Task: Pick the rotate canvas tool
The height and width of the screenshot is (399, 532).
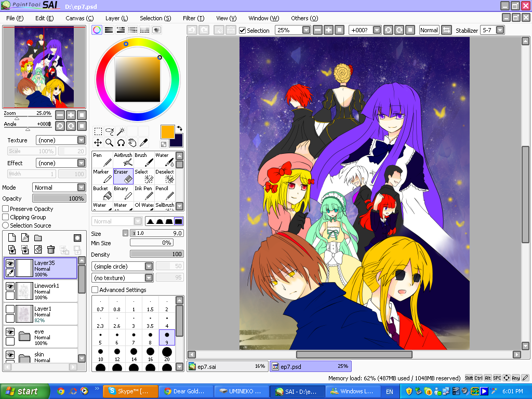Action: click(x=121, y=143)
